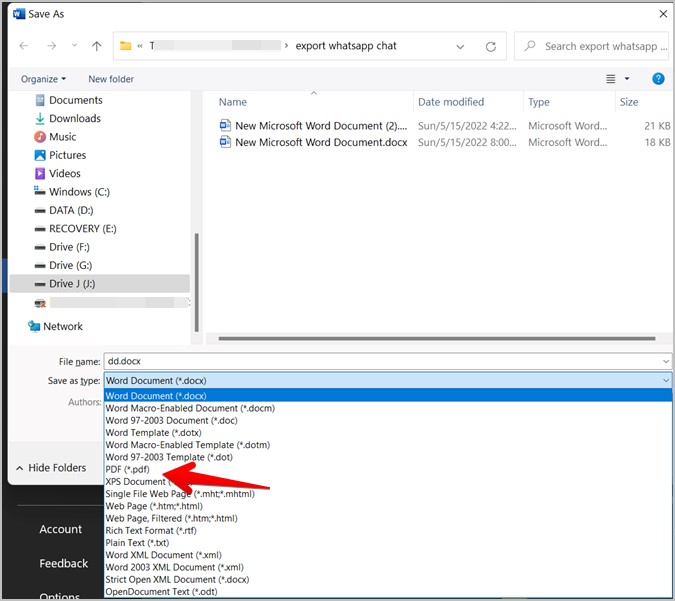Click the Back navigation arrow
This screenshot has width=675, height=601.
click(24, 46)
